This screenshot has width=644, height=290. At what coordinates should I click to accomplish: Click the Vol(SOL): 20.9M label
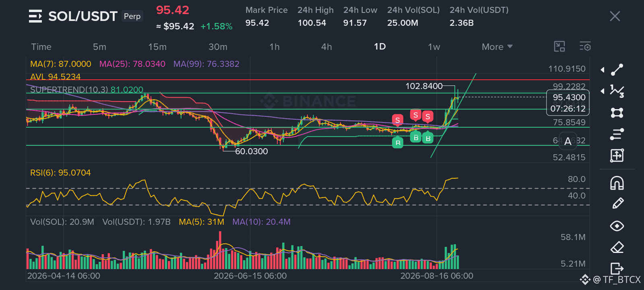(62, 222)
